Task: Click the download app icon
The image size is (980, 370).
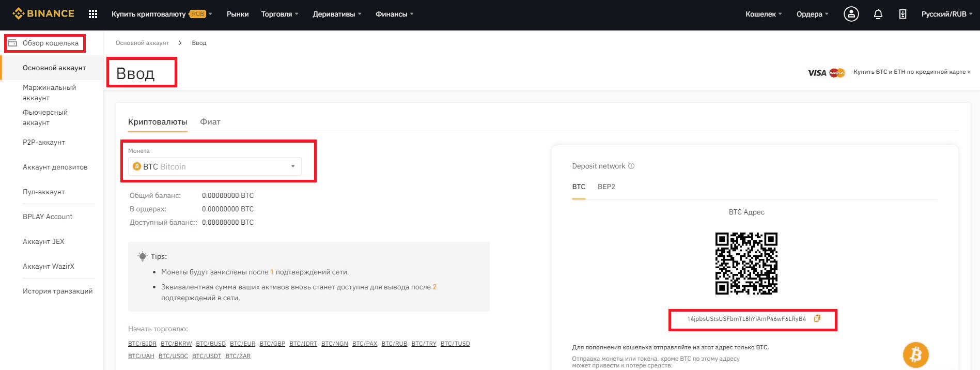Action: 903,14
